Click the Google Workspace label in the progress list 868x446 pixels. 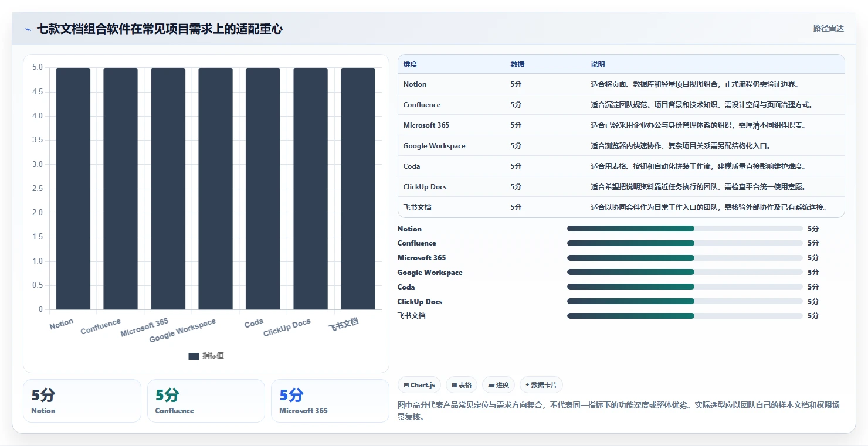coord(430,273)
